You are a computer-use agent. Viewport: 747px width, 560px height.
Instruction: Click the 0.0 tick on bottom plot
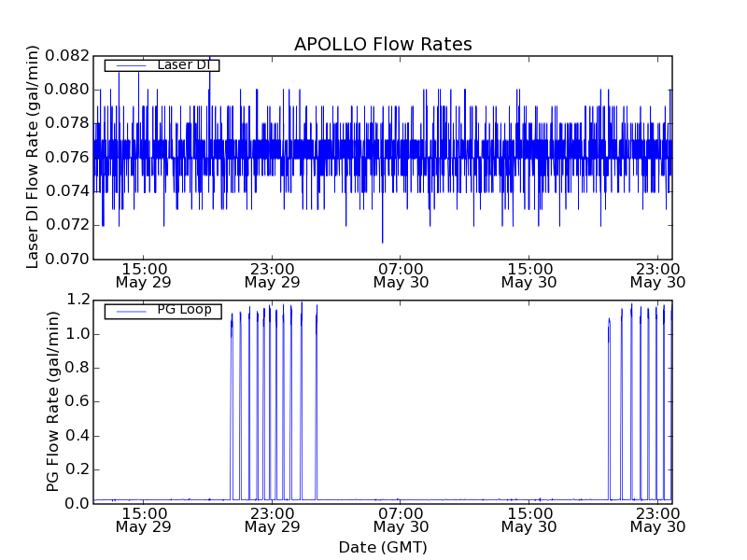click(78, 504)
